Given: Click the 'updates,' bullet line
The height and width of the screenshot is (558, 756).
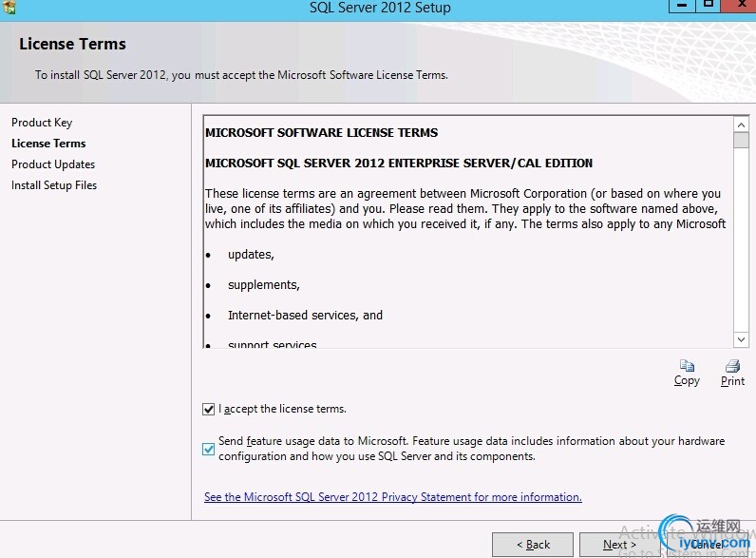Looking at the screenshot, I should (x=251, y=255).
